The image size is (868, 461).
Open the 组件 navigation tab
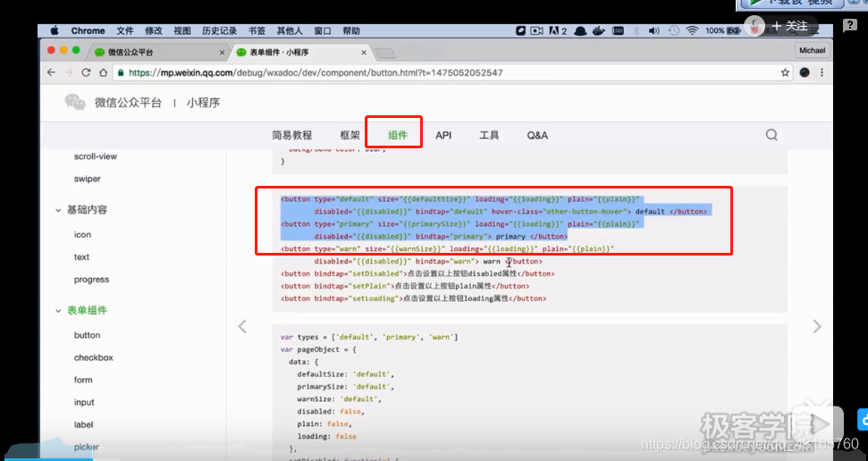pos(398,135)
